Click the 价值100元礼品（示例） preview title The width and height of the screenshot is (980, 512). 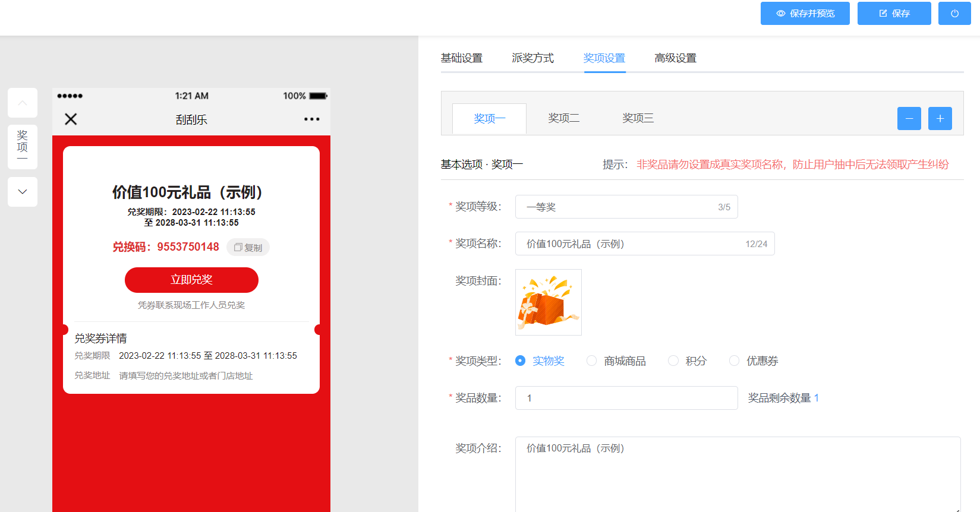(187, 192)
